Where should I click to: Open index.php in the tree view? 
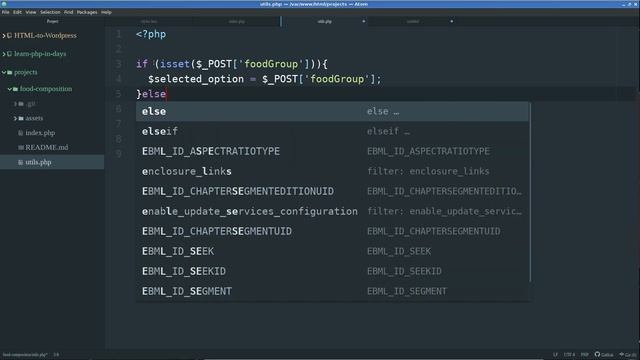pyautogui.click(x=40, y=133)
